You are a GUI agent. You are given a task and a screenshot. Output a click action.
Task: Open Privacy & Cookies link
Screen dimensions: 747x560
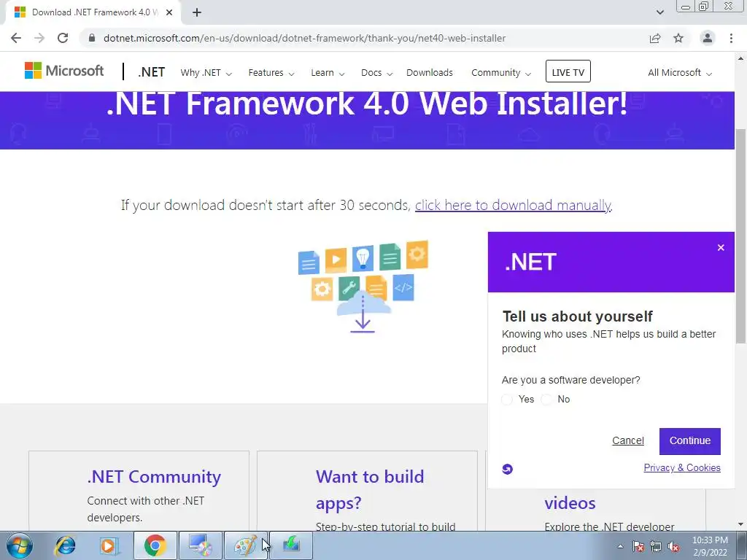click(x=682, y=467)
